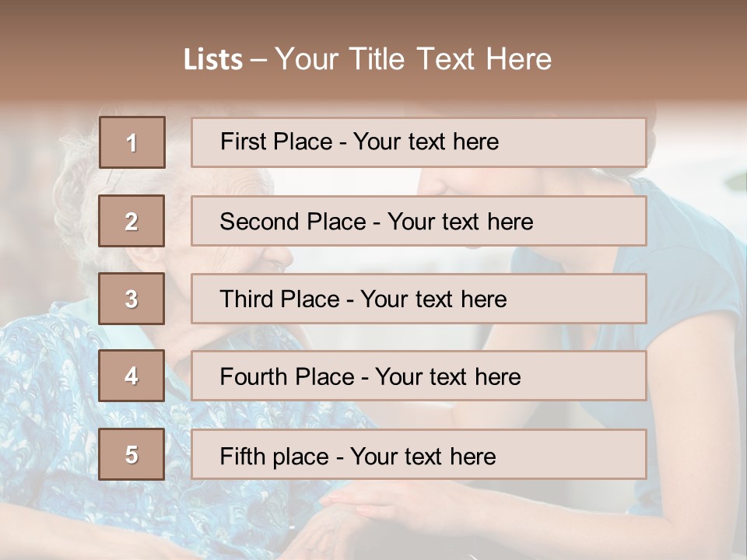Click the "Fifth place - Your text here" box

pos(419,454)
